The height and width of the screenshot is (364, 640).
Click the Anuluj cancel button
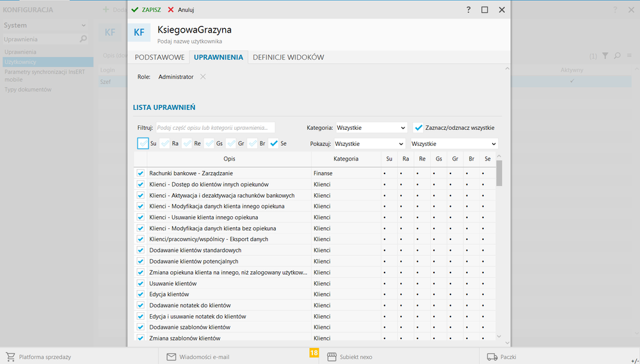click(181, 10)
